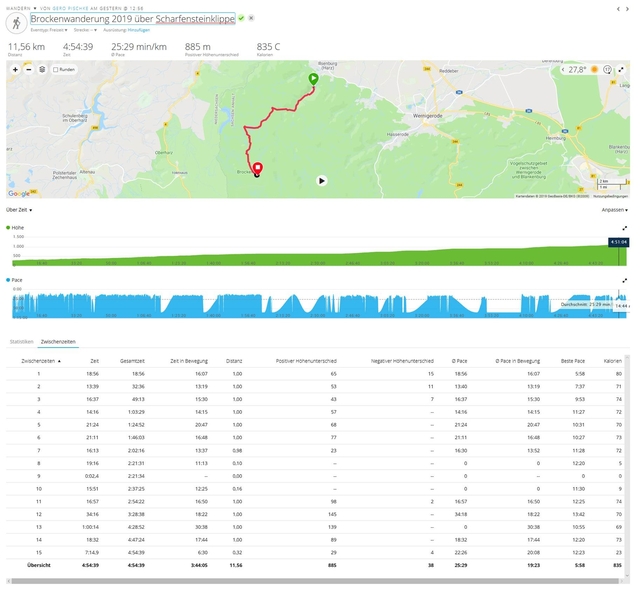Open the map layers selector
The width and height of the screenshot is (640, 589).
pos(42,70)
